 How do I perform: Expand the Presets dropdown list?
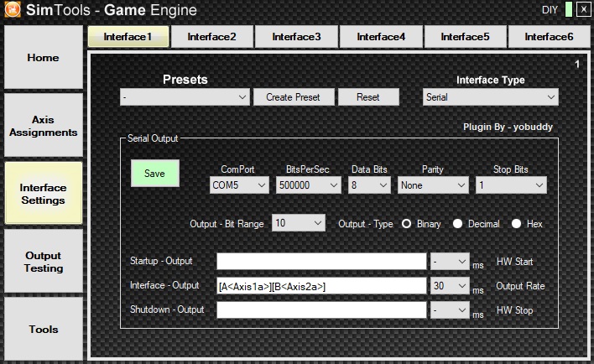pos(185,97)
